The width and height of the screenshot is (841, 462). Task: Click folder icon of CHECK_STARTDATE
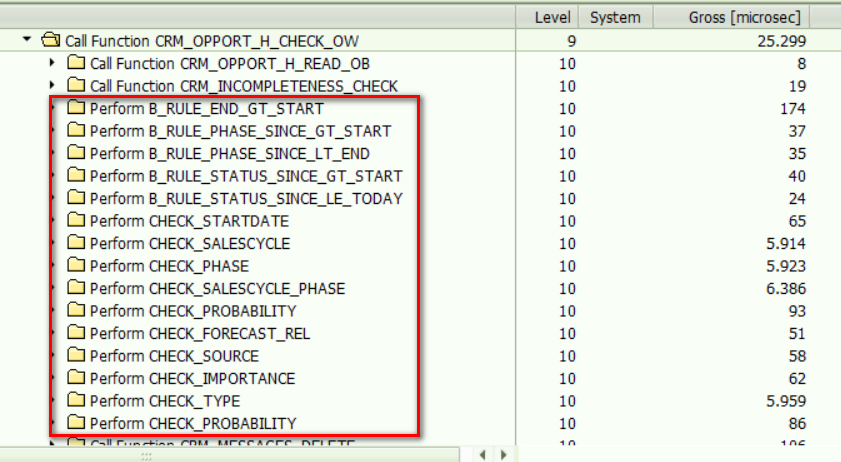click(76, 220)
